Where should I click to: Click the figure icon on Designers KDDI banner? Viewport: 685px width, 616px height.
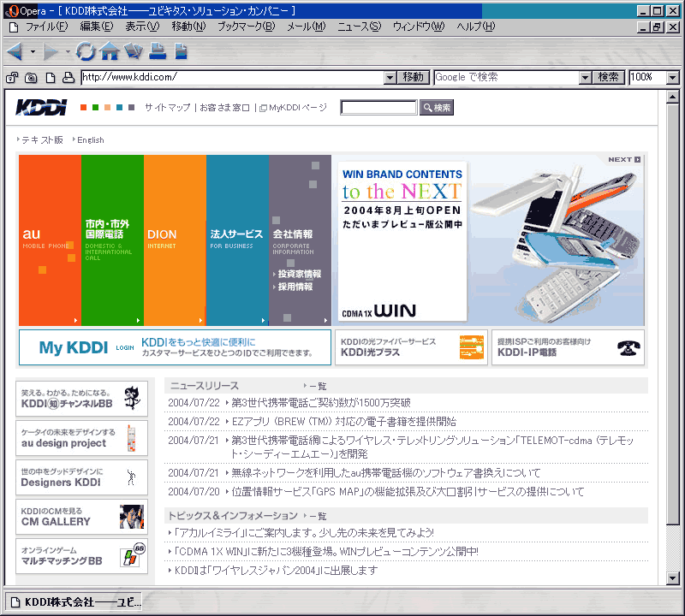131,477
